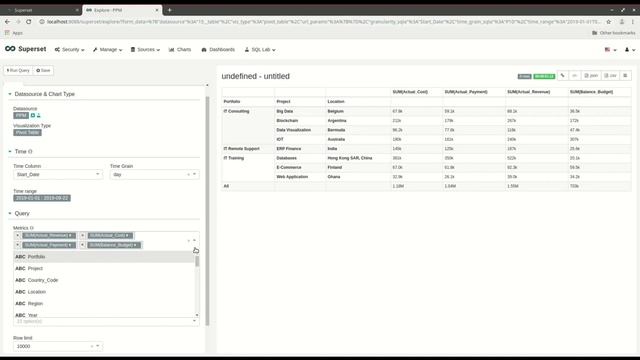Go back in the browser
Screen dimensions: 640x360
(x=7, y=22)
